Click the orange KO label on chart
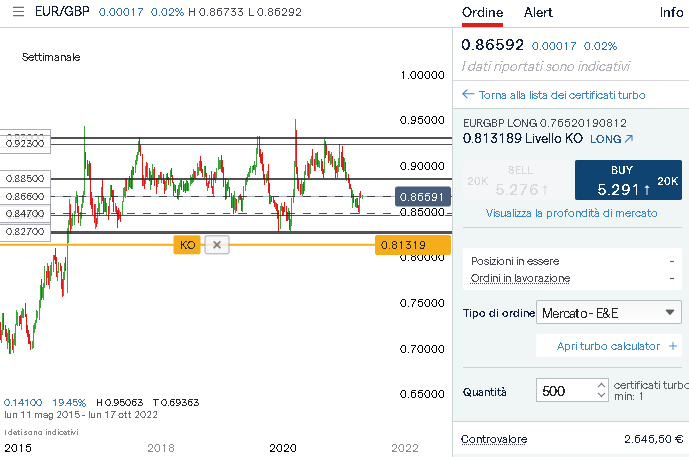The image size is (689, 457). click(187, 244)
